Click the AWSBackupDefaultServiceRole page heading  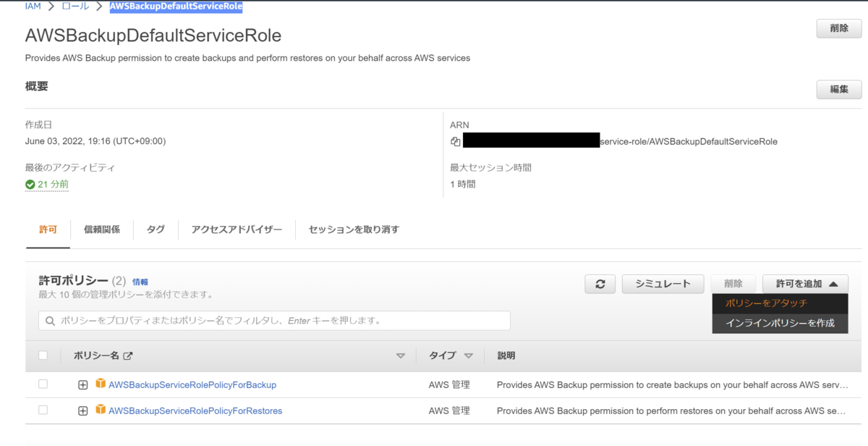click(x=153, y=35)
